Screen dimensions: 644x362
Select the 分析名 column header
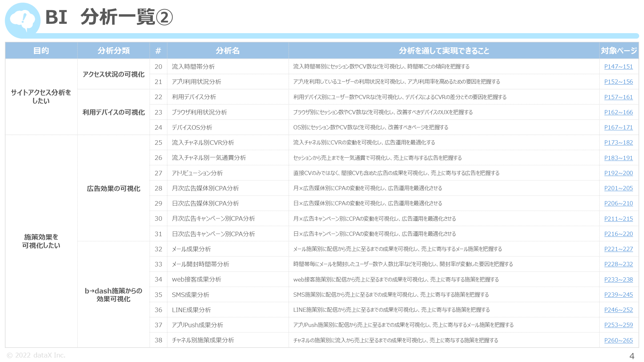(x=228, y=51)
